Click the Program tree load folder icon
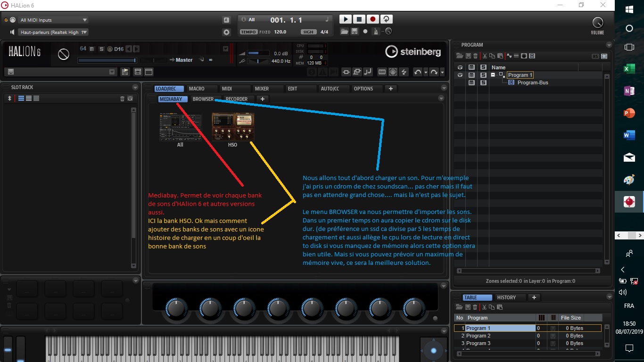Screen dimensions: 644x362 (460, 56)
